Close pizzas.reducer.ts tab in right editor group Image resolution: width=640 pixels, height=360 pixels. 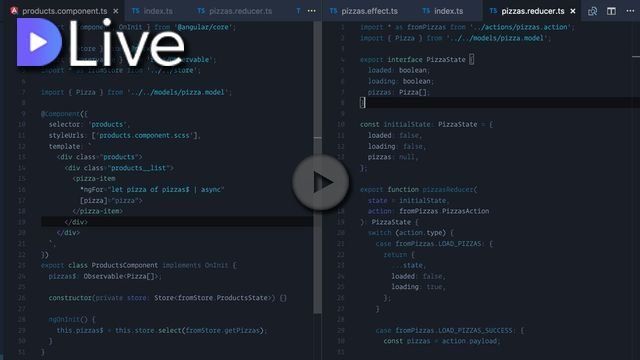(x=573, y=11)
